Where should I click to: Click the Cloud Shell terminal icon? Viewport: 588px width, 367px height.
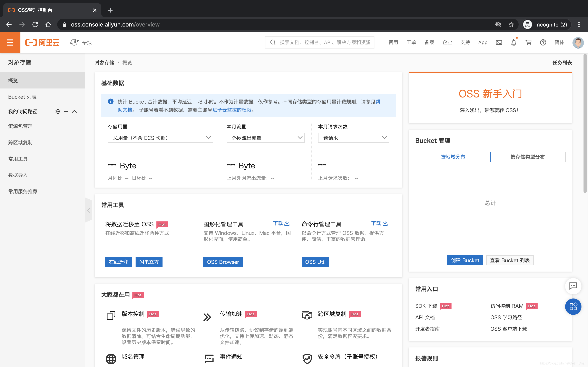click(499, 42)
